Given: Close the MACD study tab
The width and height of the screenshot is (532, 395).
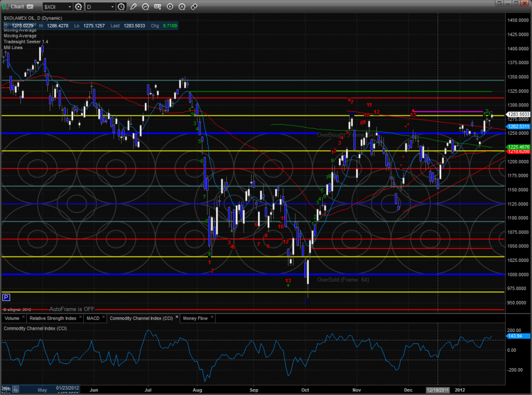Looking at the screenshot, I should coord(104,317).
